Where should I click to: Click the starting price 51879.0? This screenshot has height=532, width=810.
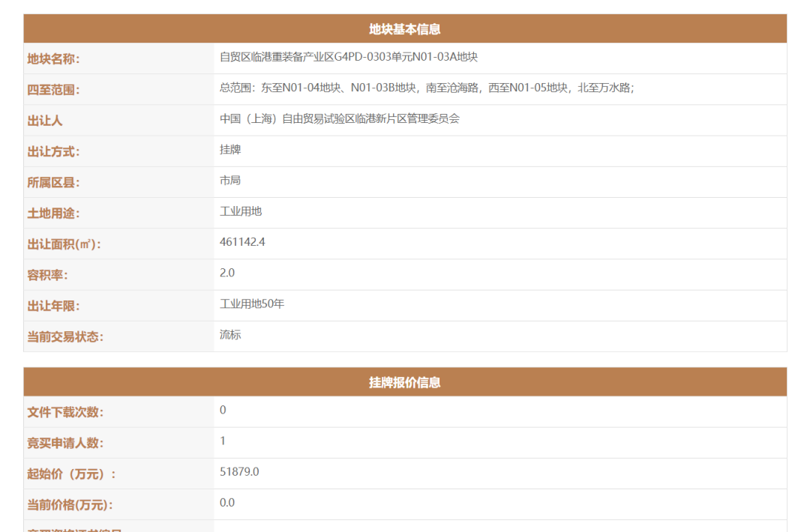pyautogui.click(x=239, y=472)
